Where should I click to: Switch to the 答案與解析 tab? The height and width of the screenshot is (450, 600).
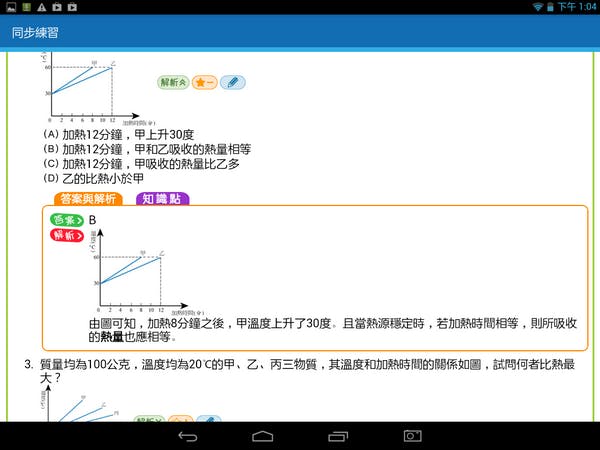pyautogui.click(x=88, y=199)
